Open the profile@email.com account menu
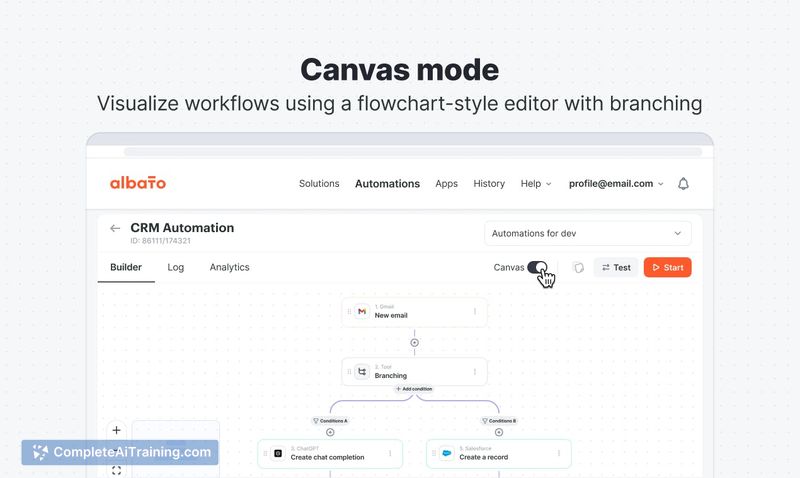This screenshot has height=478, width=800. [x=616, y=184]
